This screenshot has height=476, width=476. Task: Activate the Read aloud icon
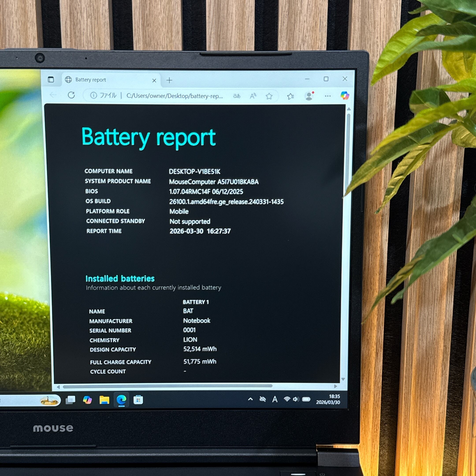pos(253,96)
